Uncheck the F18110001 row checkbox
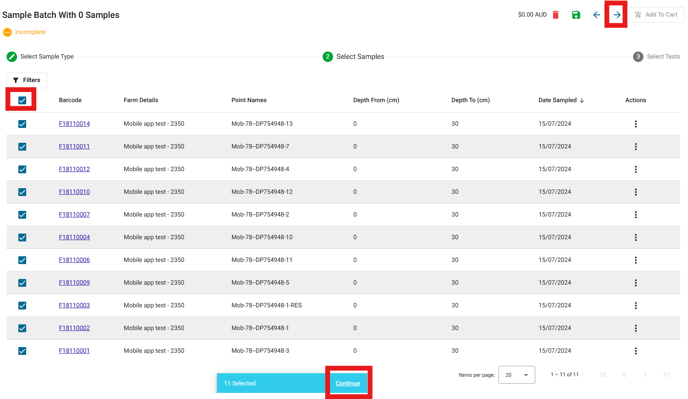The height and width of the screenshot is (399, 688). pos(22,351)
